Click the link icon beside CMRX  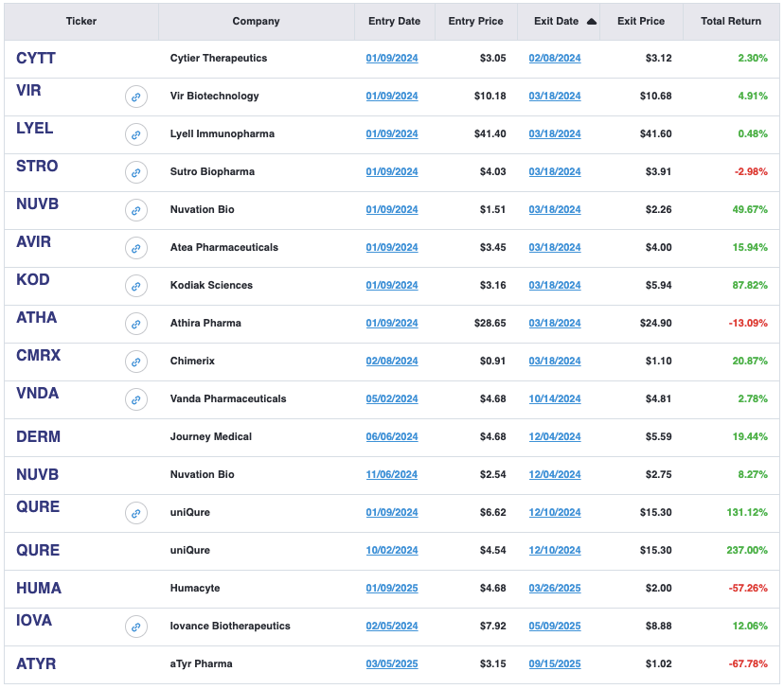(136, 362)
